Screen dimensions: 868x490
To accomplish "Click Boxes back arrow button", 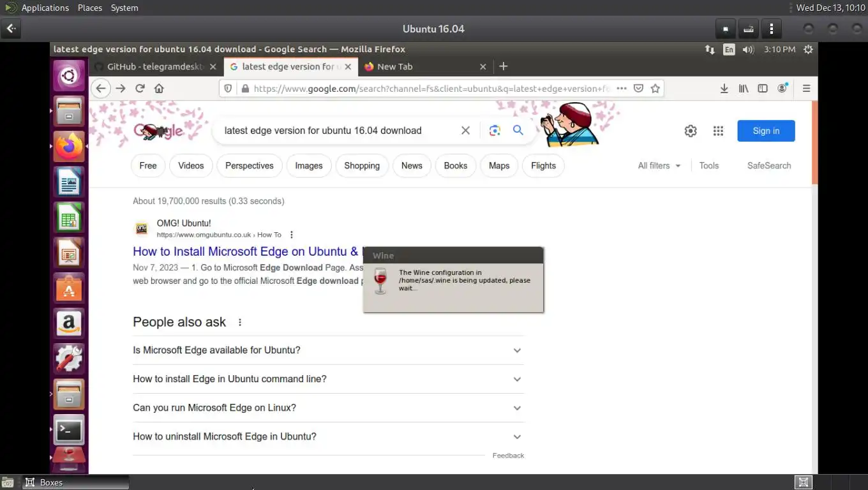I will (11, 29).
